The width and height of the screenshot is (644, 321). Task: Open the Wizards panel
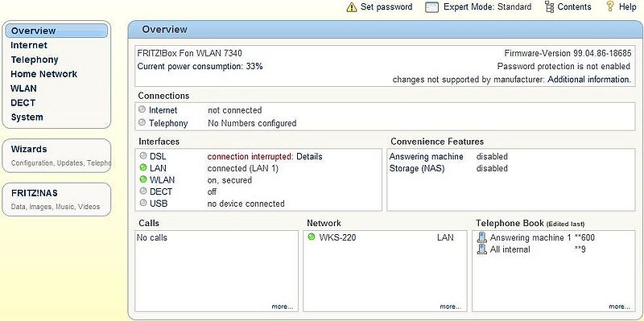[56, 155]
